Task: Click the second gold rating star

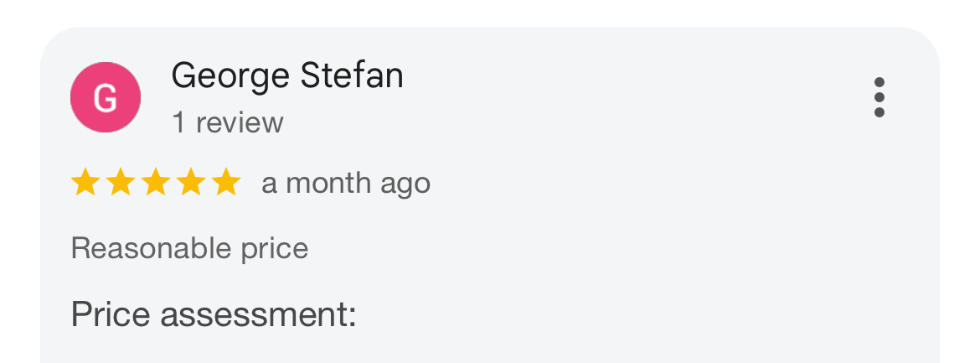Action: (120, 183)
